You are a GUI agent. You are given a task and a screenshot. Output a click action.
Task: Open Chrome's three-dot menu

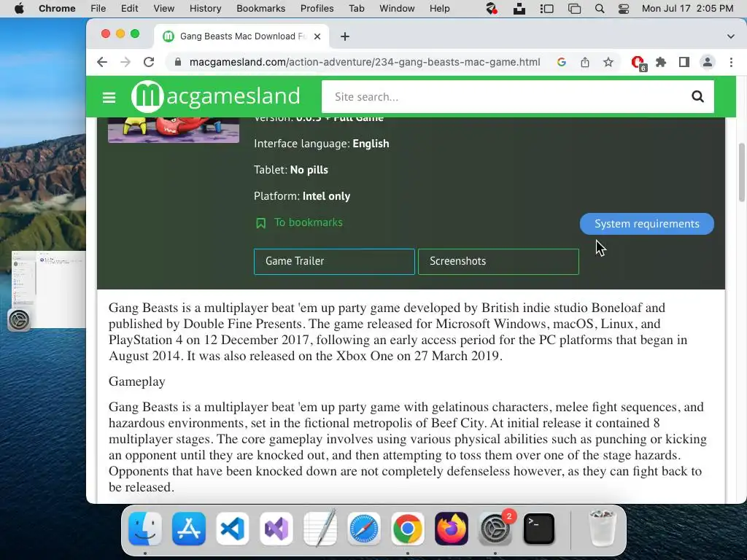click(x=731, y=62)
